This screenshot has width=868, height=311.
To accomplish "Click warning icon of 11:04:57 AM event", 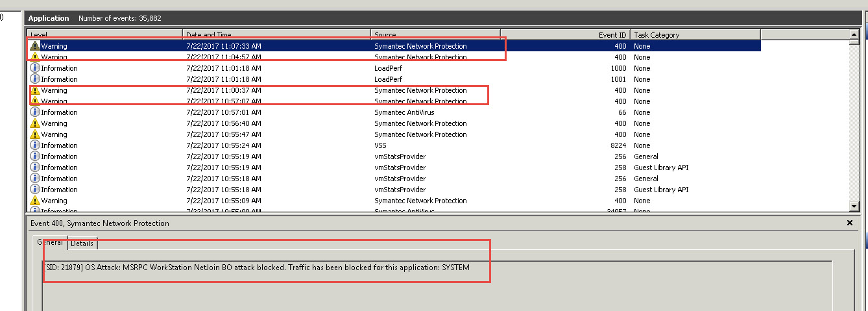I will pyautogui.click(x=35, y=57).
